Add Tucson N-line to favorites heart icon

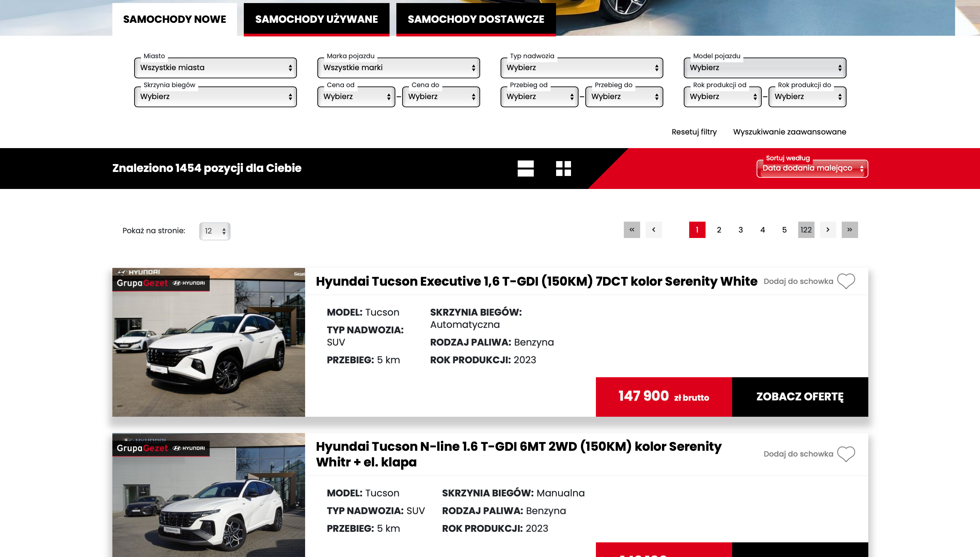[846, 454]
